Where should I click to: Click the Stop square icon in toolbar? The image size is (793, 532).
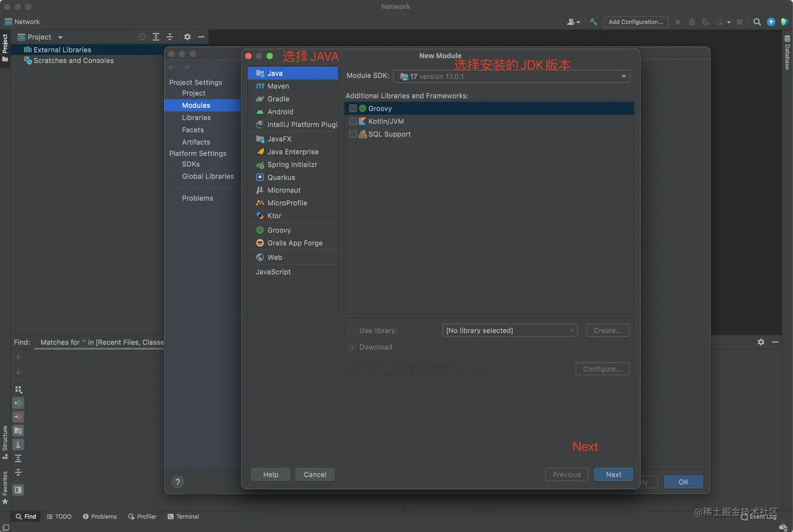click(740, 22)
